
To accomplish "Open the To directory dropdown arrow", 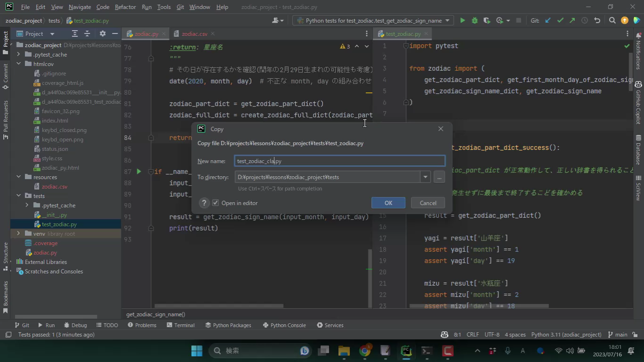I will (425, 177).
